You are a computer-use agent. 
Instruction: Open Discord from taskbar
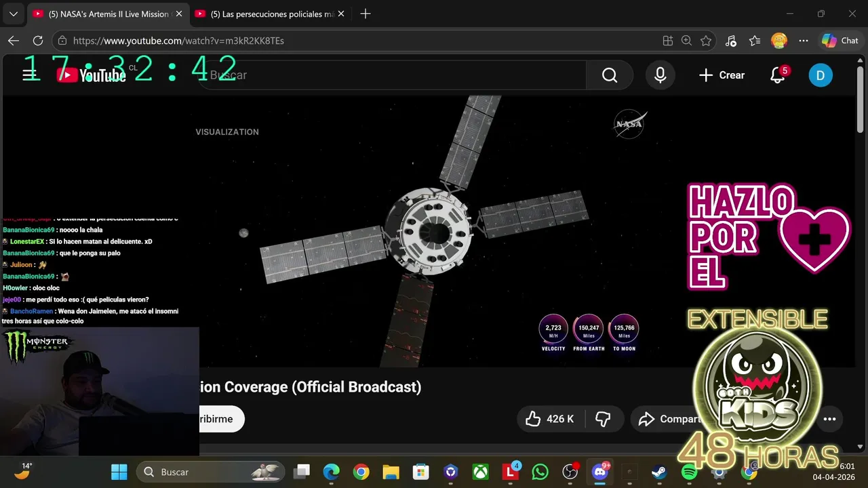(600, 472)
